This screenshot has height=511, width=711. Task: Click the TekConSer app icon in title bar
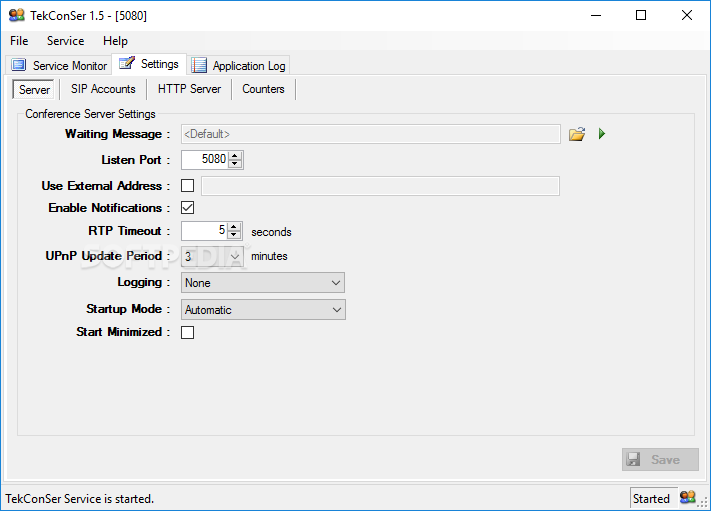click(17, 15)
